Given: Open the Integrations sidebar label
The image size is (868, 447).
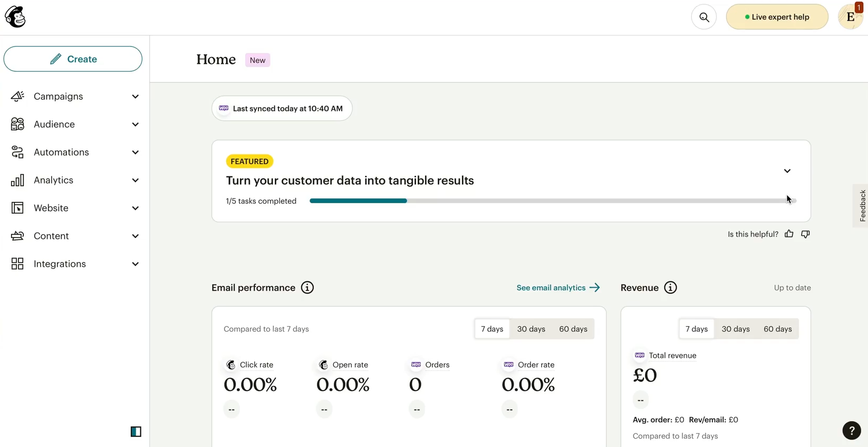Looking at the screenshot, I should pyautogui.click(x=60, y=264).
